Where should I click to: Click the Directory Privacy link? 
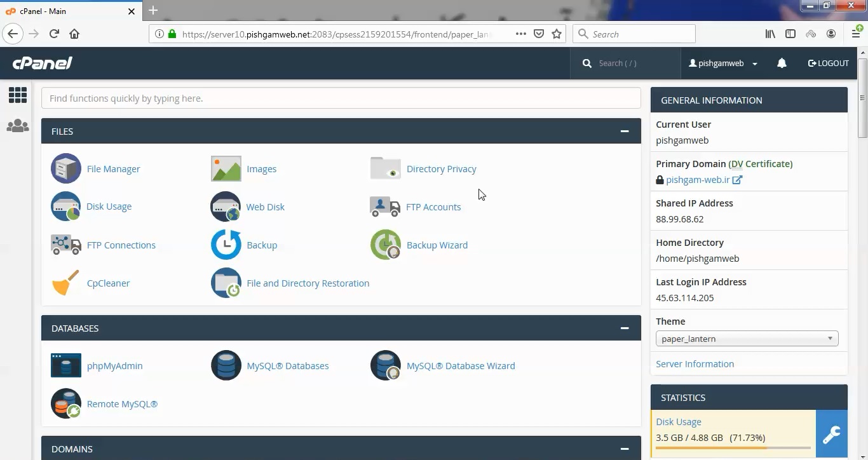click(x=441, y=168)
